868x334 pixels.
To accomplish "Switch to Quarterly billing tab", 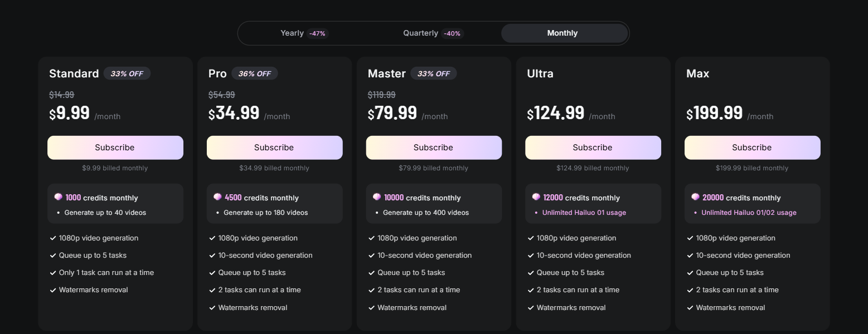I will point(433,33).
